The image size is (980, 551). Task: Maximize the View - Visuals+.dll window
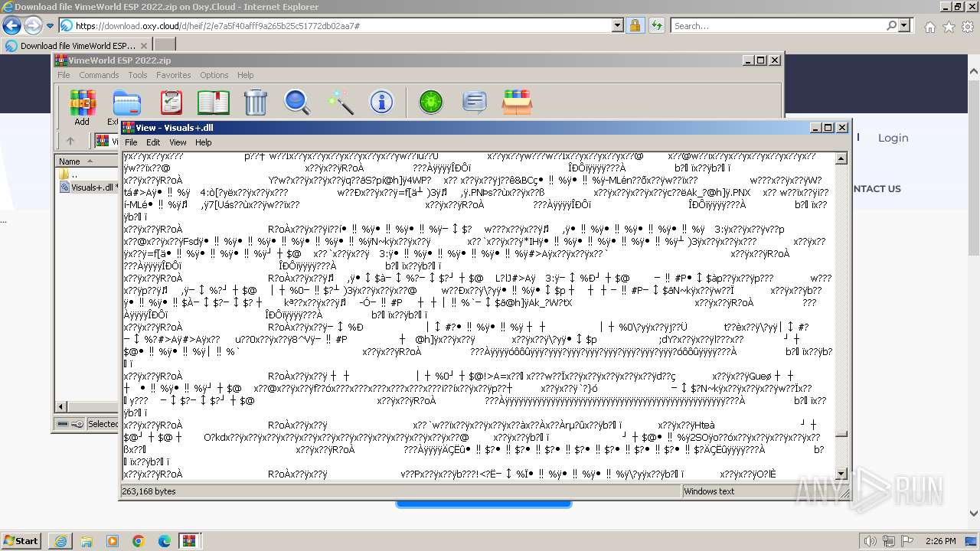coord(828,128)
